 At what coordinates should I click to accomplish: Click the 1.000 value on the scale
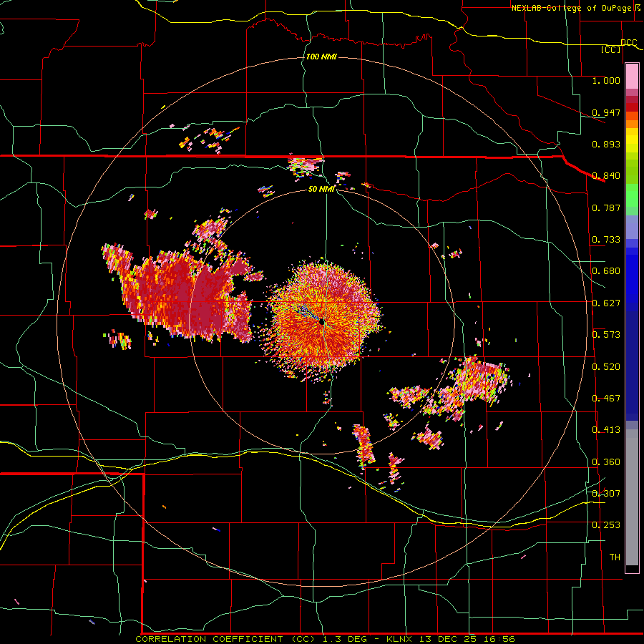coord(606,80)
